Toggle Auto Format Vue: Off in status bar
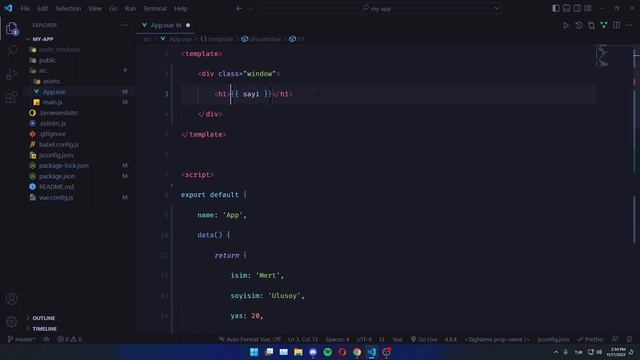640x360 pixels. pos(250,339)
